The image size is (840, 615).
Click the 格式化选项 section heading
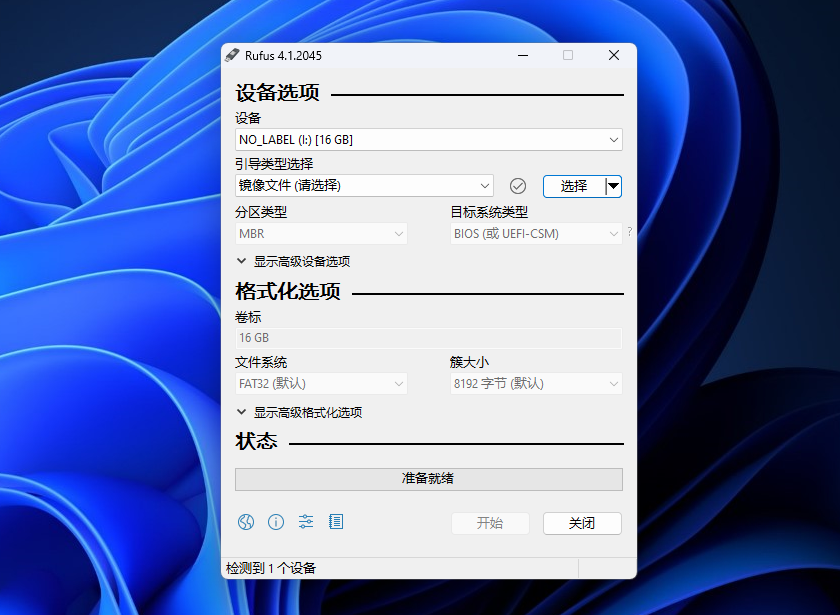coord(288,291)
